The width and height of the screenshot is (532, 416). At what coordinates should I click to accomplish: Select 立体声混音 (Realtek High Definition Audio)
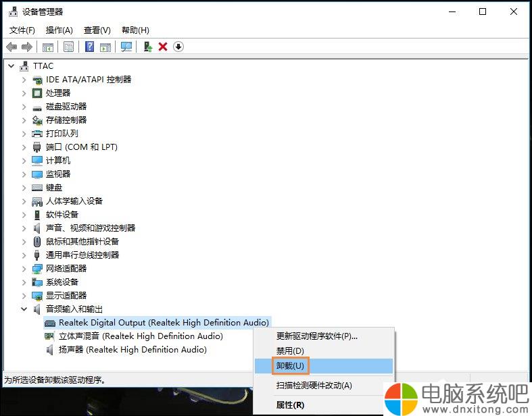[141, 336]
